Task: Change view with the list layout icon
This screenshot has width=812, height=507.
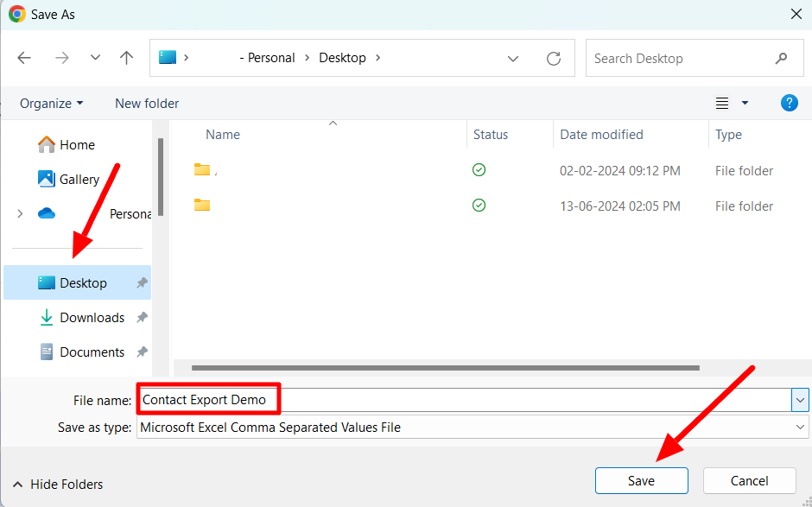Action: 722,104
